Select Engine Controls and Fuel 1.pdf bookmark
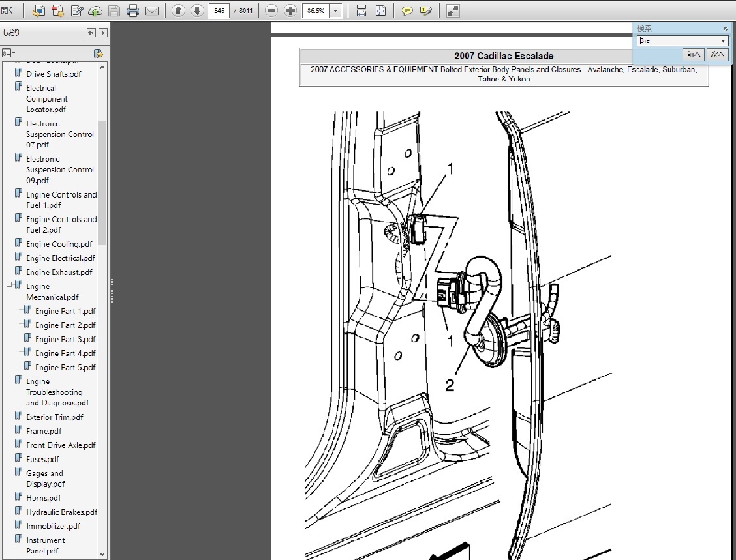Viewport: 736px width, 560px height. click(61, 199)
